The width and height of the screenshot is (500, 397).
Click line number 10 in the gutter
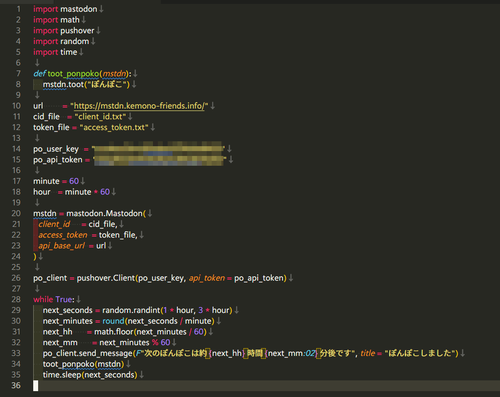click(16, 106)
